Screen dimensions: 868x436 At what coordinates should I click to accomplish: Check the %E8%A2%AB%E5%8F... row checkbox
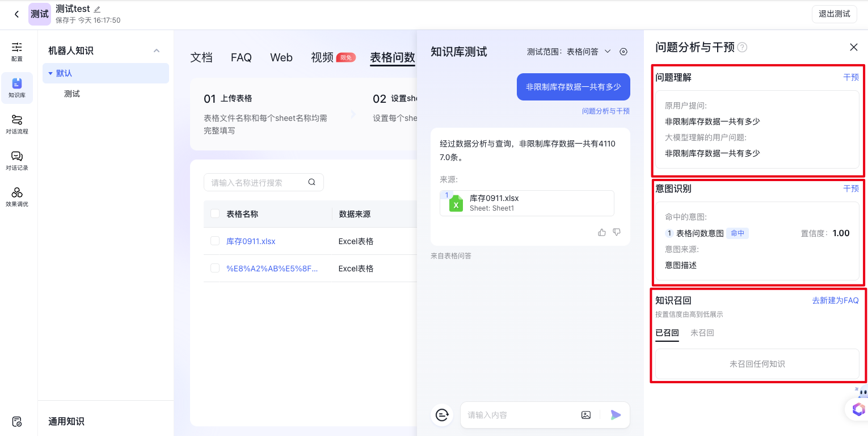click(x=215, y=268)
